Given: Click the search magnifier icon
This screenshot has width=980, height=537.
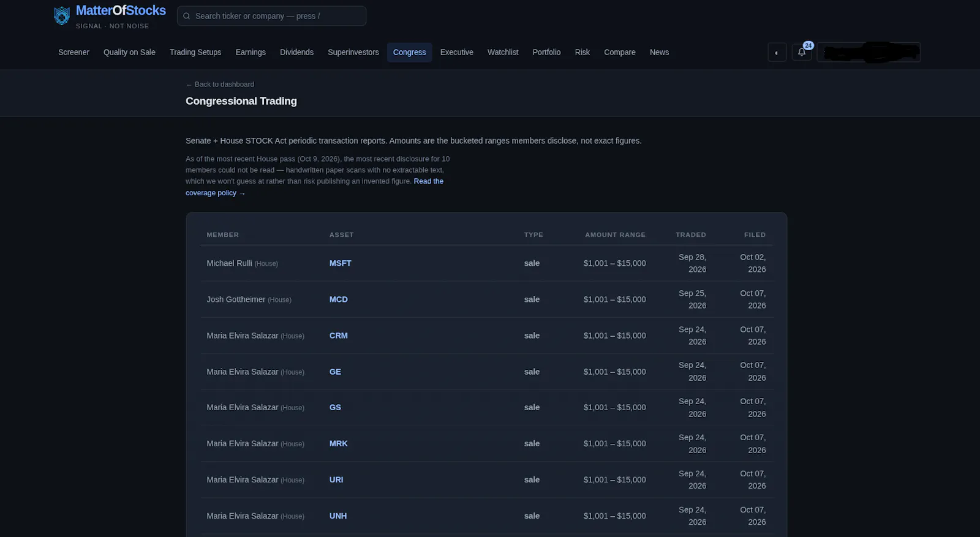Looking at the screenshot, I should click(x=187, y=16).
